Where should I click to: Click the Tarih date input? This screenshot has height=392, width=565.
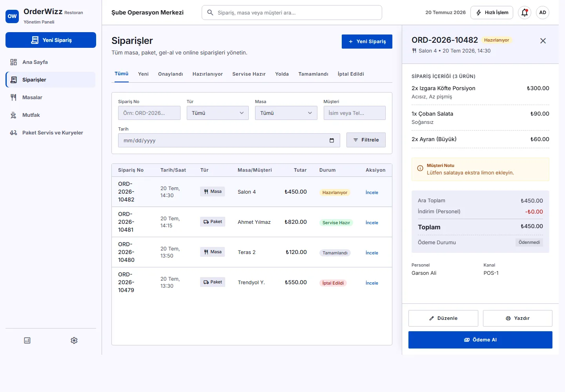(229, 140)
